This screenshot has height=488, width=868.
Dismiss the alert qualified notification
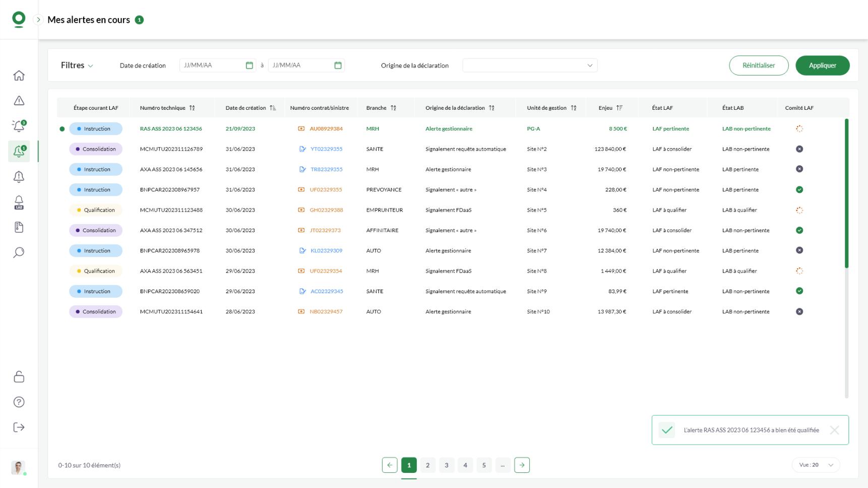[x=834, y=430]
